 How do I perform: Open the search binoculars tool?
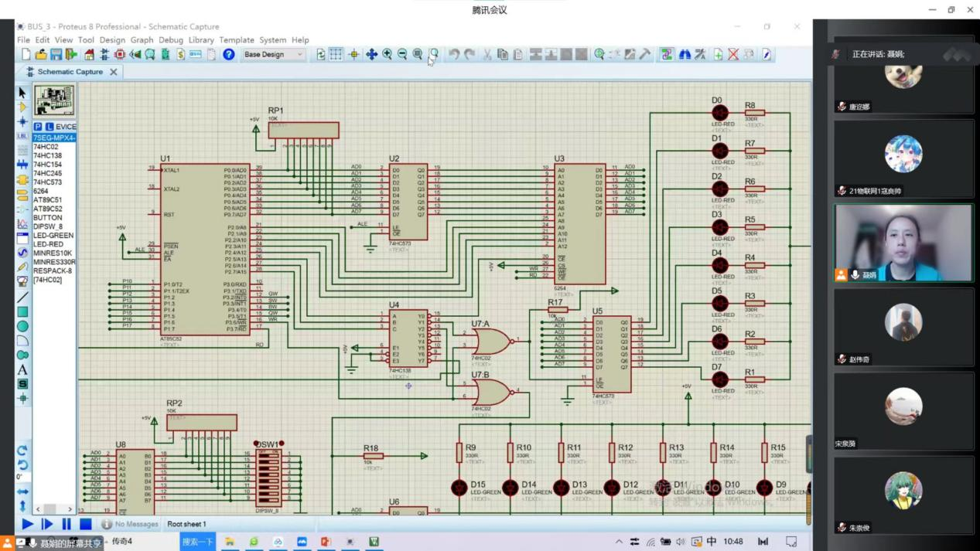pyautogui.click(x=685, y=55)
